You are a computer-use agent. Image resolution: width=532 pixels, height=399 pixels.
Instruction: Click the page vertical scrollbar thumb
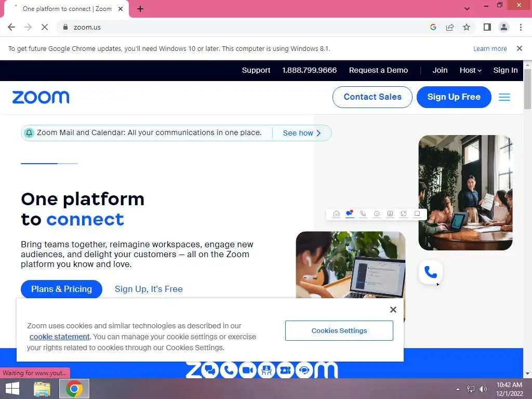point(528,89)
